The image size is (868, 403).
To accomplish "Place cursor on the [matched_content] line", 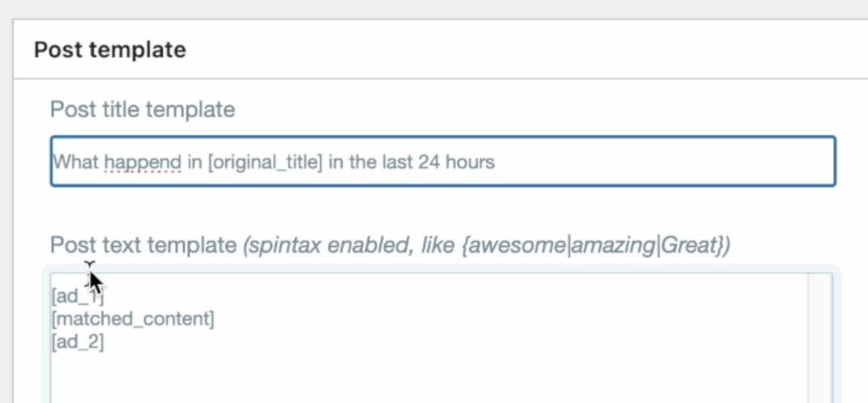I will (133, 320).
